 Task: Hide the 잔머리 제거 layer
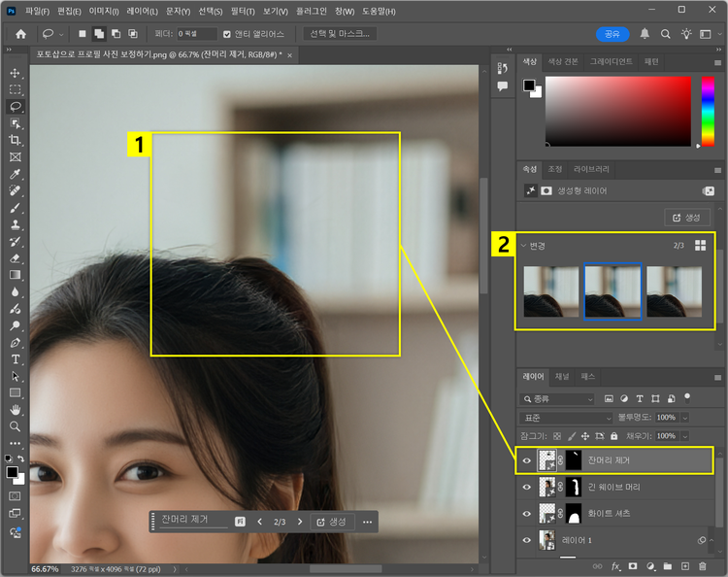(527, 460)
